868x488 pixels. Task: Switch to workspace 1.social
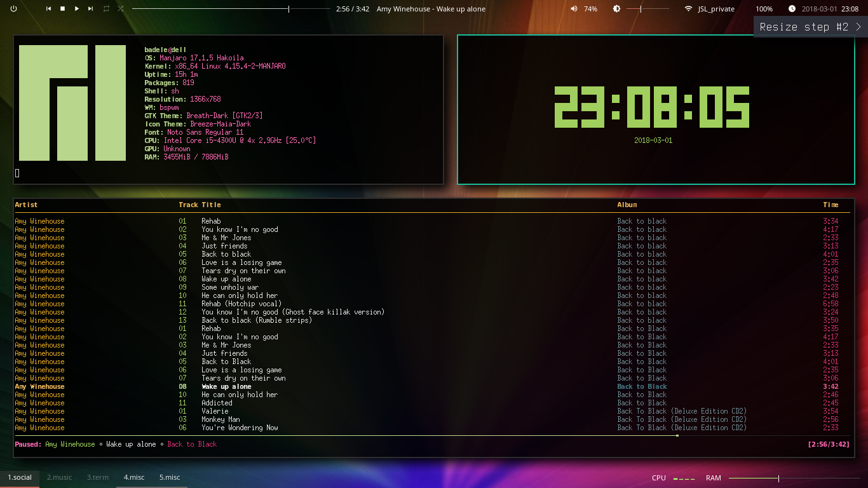(x=19, y=477)
